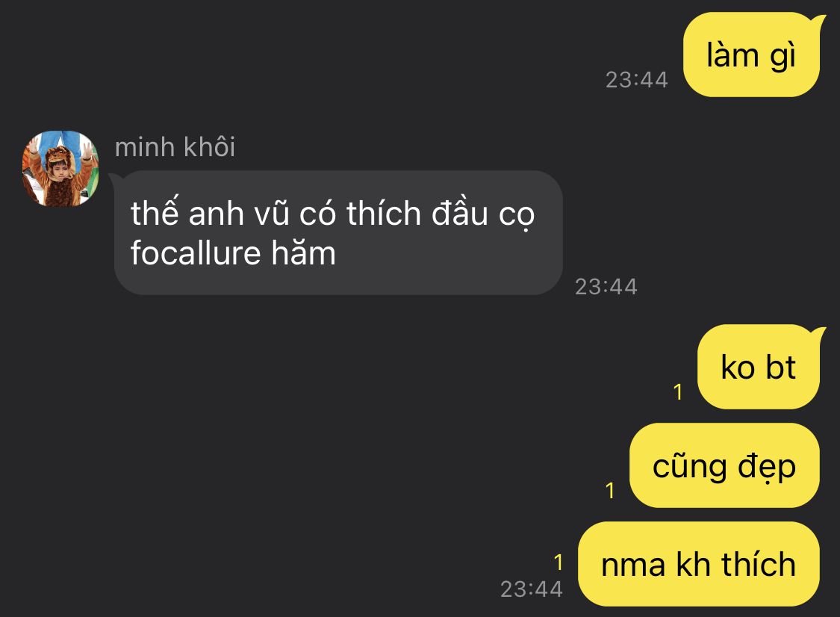Click "thế anh vũ" text in gray bubble

[210, 212]
